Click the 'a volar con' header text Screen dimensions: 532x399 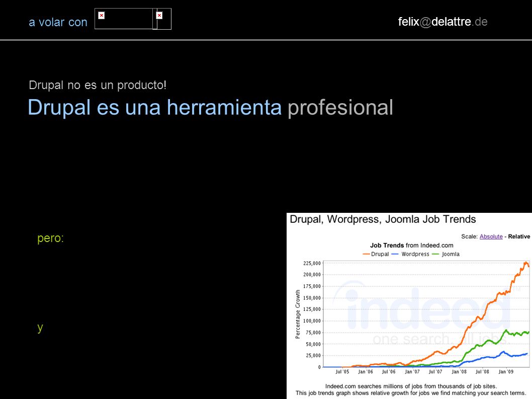pyautogui.click(x=58, y=22)
